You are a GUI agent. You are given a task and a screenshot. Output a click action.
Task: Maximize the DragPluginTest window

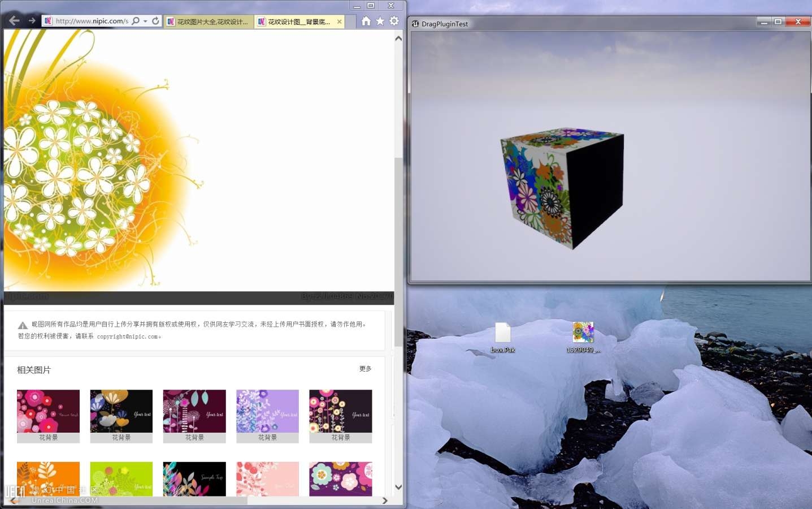tap(778, 21)
